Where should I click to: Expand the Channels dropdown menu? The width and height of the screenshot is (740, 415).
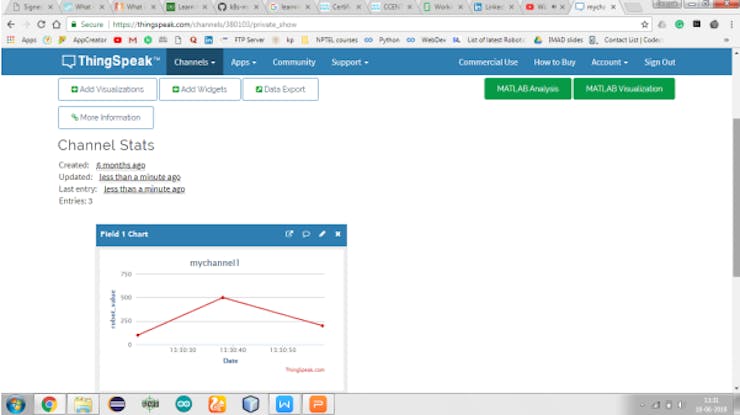[194, 62]
